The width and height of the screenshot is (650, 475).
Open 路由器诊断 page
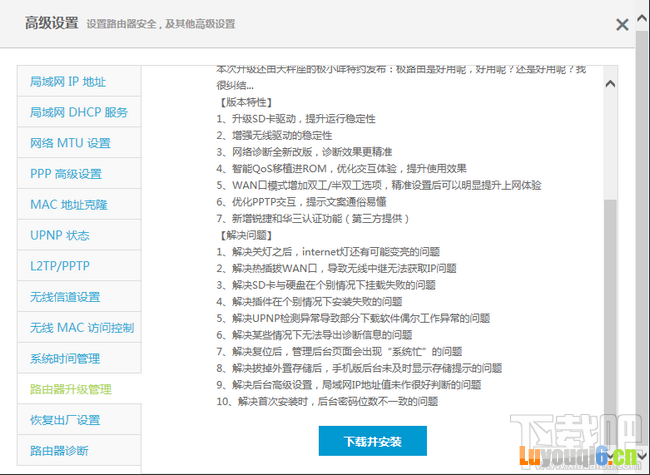(79, 451)
